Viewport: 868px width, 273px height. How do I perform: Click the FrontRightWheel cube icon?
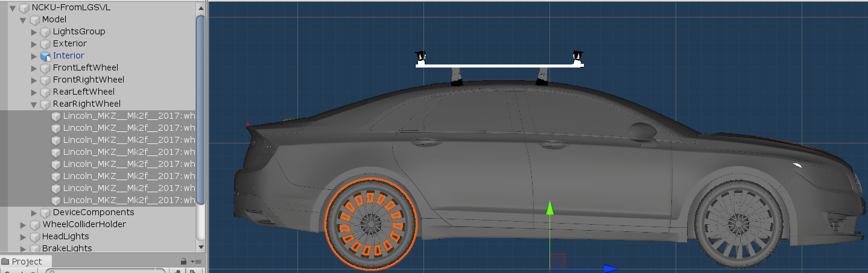pos(45,80)
